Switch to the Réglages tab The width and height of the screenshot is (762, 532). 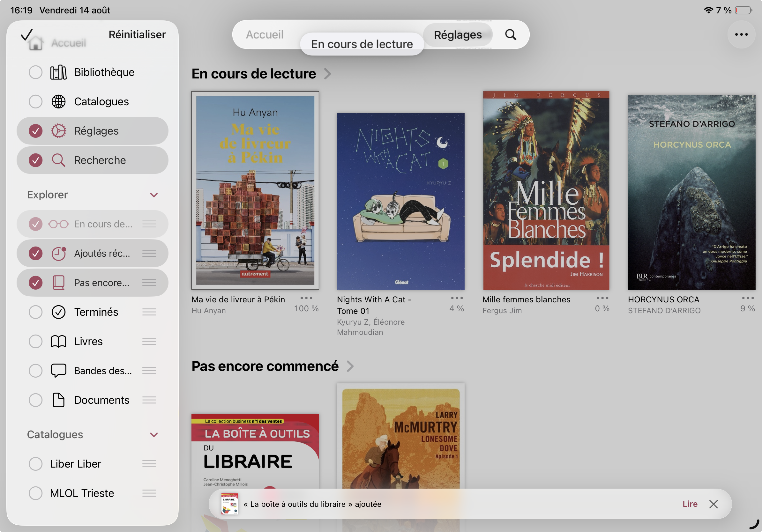pos(458,34)
